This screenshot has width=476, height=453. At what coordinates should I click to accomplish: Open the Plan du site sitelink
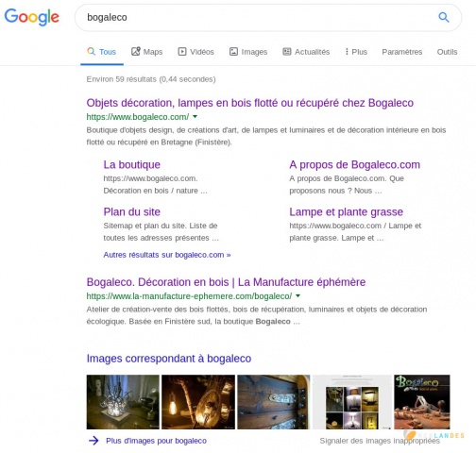click(131, 212)
